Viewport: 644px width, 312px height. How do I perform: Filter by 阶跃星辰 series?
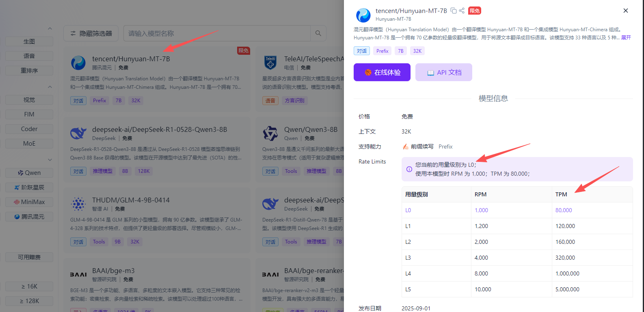click(29, 187)
